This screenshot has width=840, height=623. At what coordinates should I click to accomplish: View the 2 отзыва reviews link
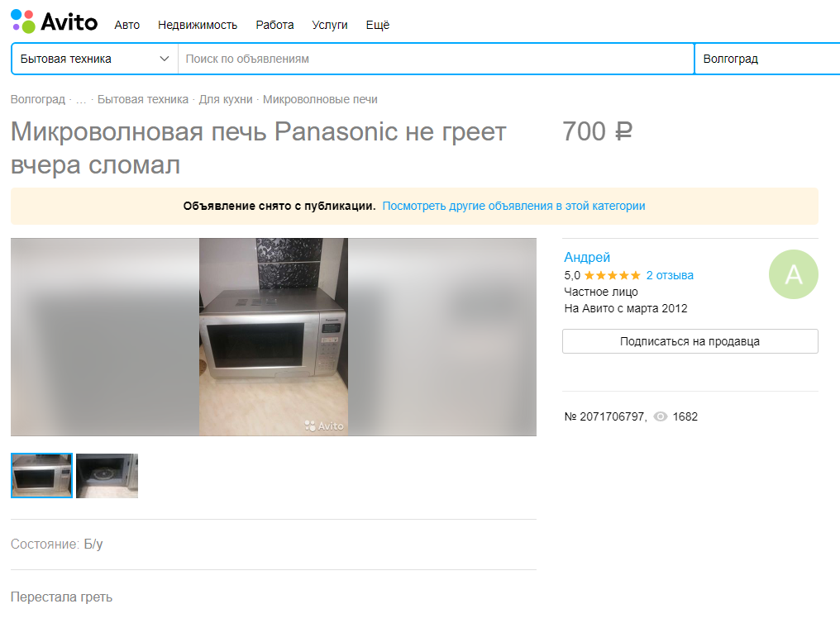click(670, 275)
